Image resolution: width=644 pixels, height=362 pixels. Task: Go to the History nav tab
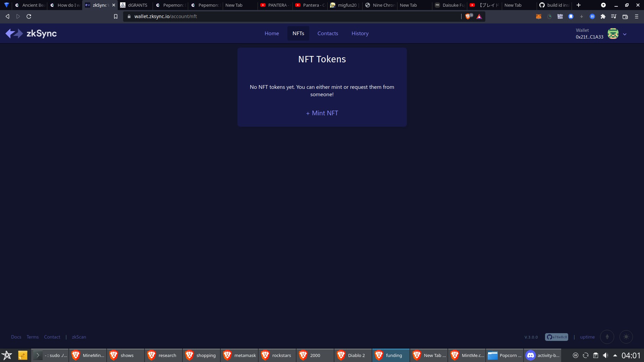pyautogui.click(x=360, y=34)
